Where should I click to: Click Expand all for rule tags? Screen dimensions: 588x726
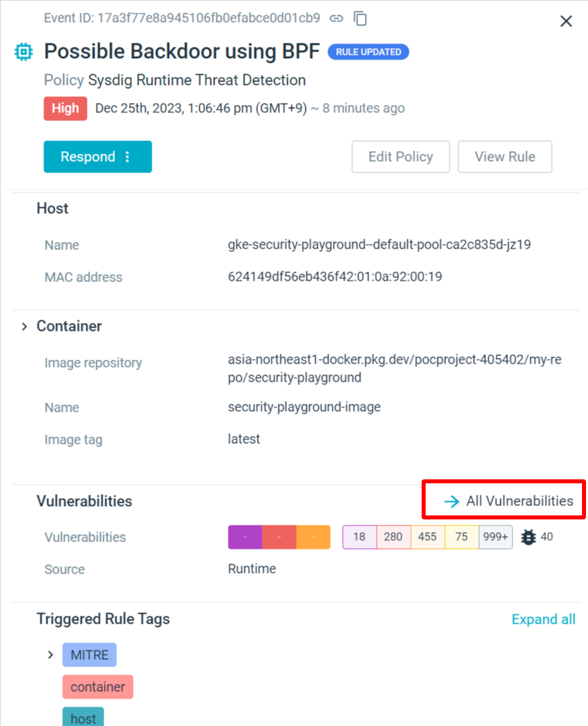(543, 620)
